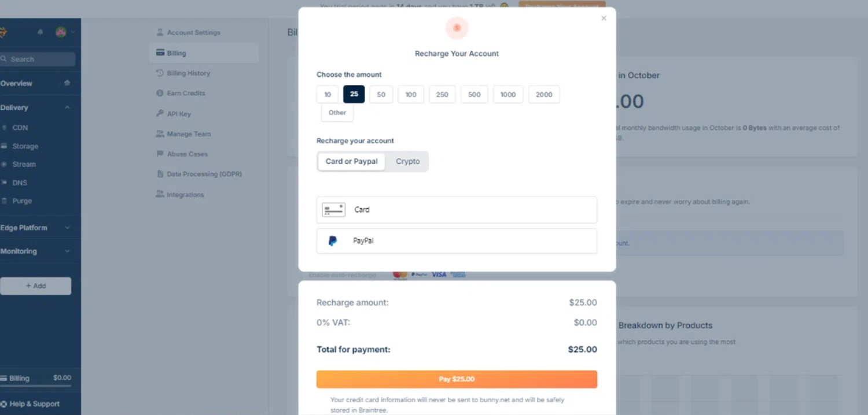Close the Recharge Your Account dialog
This screenshot has width=868, height=415.
point(604,18)
